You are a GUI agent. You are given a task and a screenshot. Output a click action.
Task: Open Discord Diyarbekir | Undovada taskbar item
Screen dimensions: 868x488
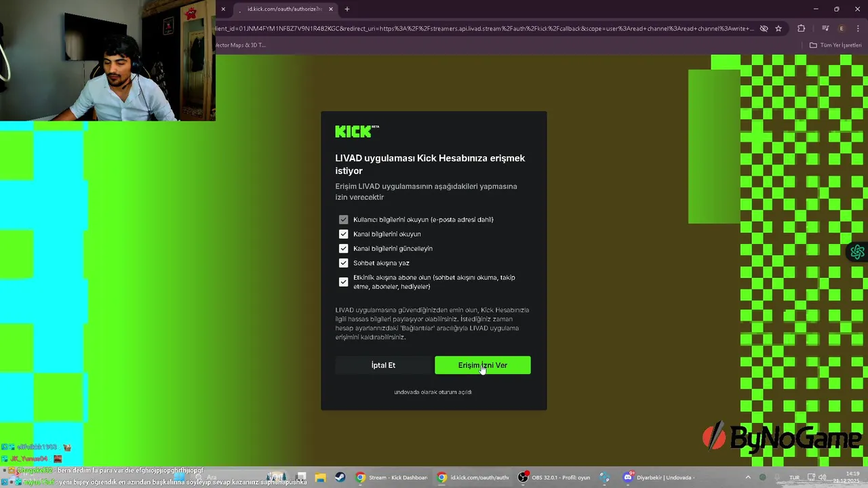(658, 477)
